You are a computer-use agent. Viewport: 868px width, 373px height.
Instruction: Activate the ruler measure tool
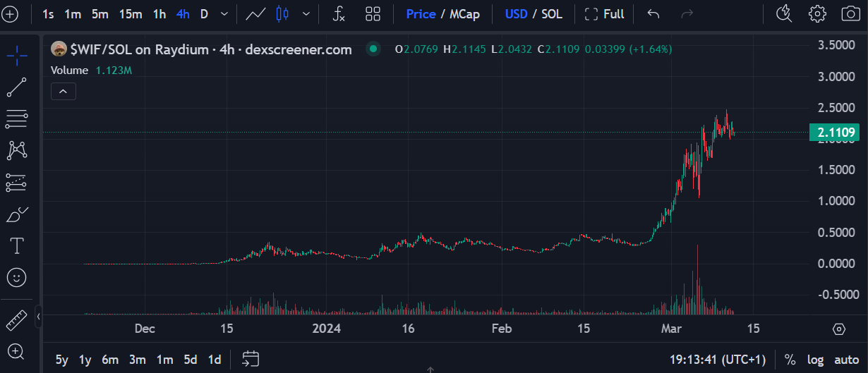point(16,321)
